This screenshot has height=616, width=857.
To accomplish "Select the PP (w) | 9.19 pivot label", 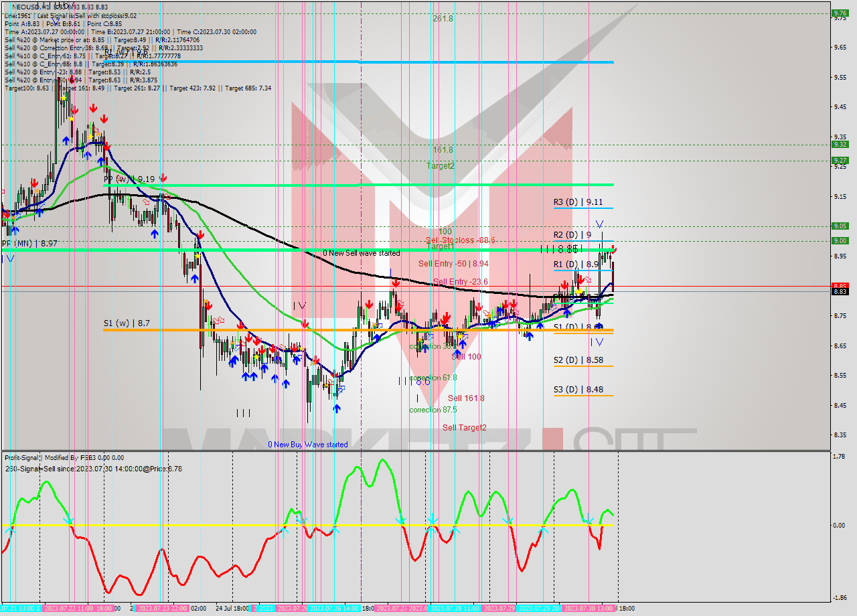I will tap(129, 179).
